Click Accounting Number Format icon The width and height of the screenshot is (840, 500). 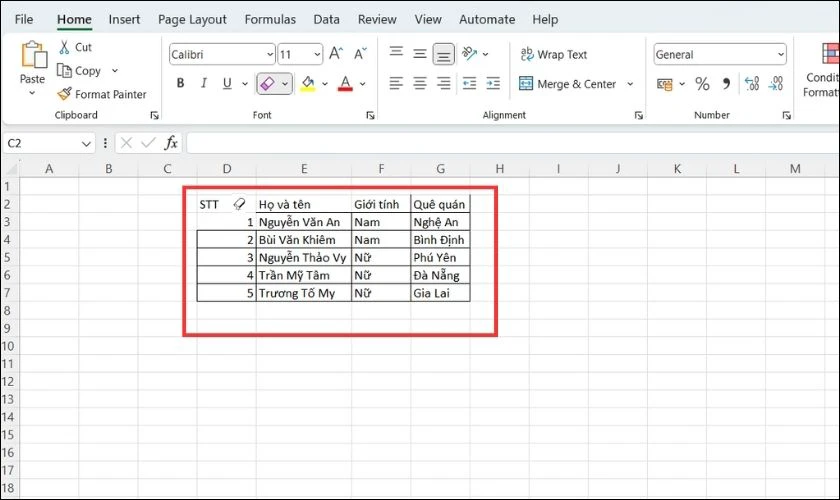point(664,84)
